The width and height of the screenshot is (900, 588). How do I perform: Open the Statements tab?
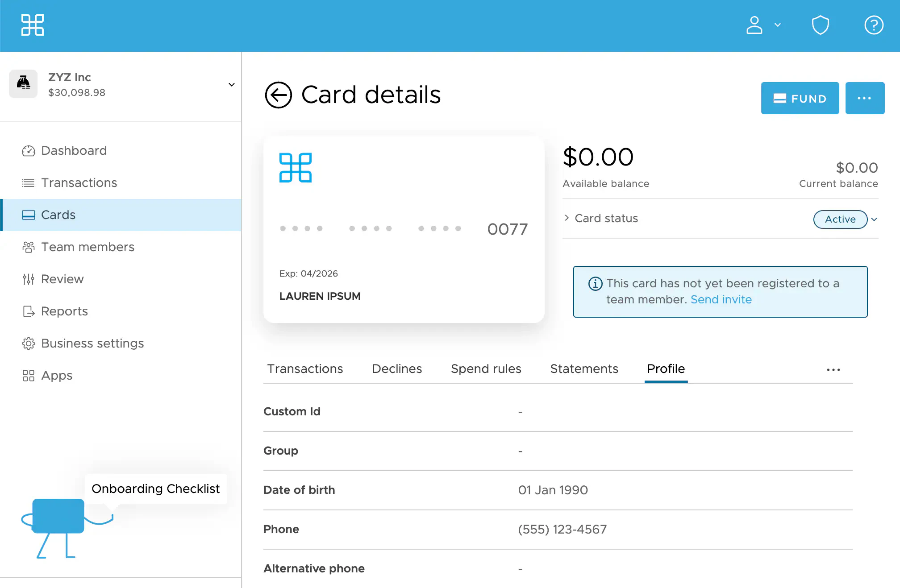point(584,369)
